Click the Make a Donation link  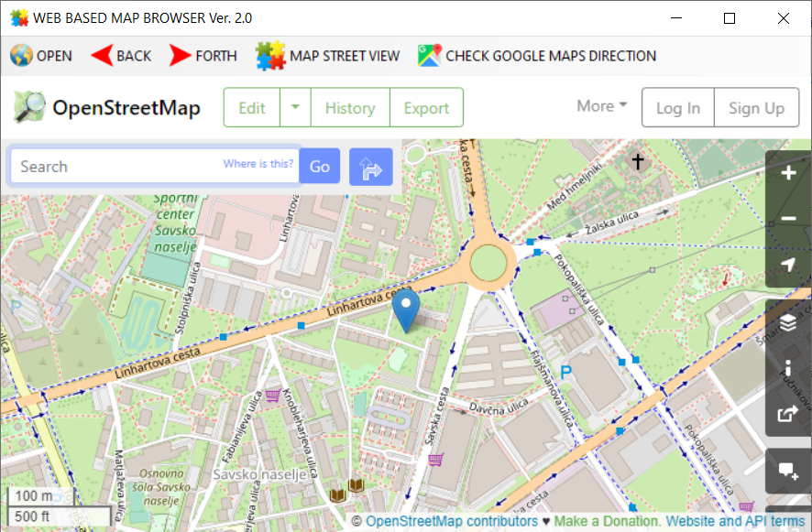tap(607, 521)
